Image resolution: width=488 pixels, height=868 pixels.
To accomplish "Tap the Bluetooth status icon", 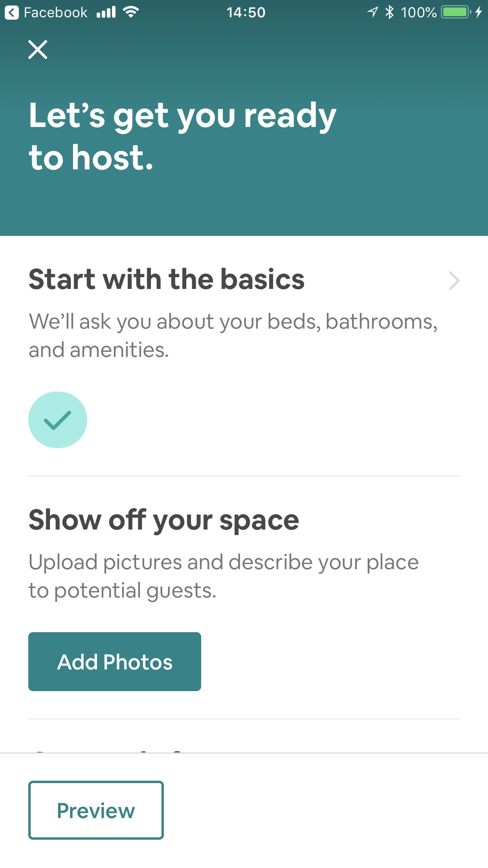I will (389, 12).
